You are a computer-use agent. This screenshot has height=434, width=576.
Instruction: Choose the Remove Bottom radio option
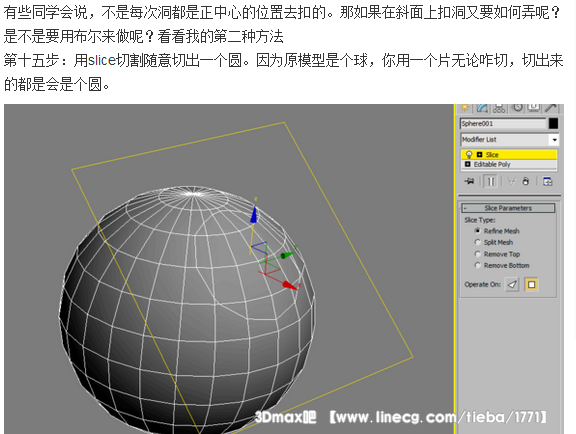tap(477, 265)
